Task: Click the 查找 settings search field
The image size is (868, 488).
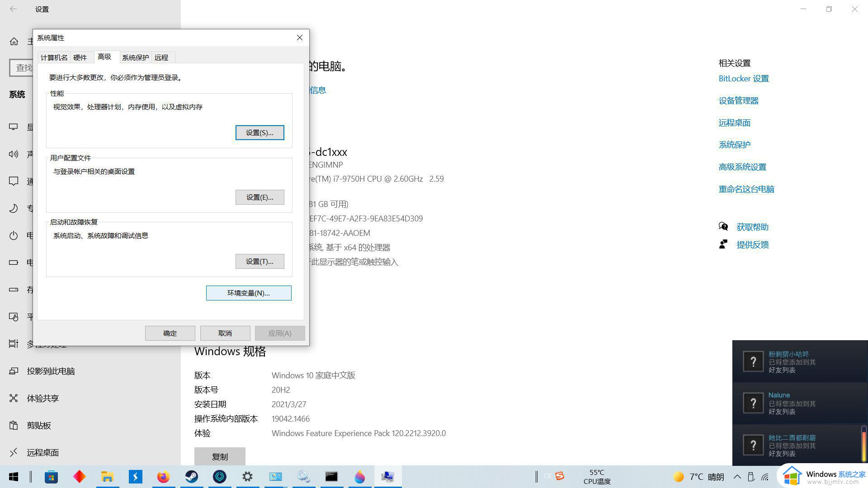Action: tap(21, 68)
